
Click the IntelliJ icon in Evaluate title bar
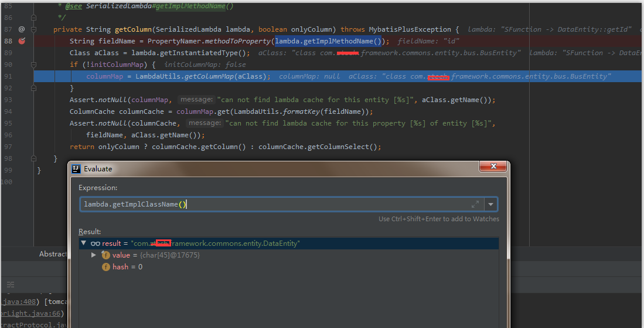click(x=76, y=169)
